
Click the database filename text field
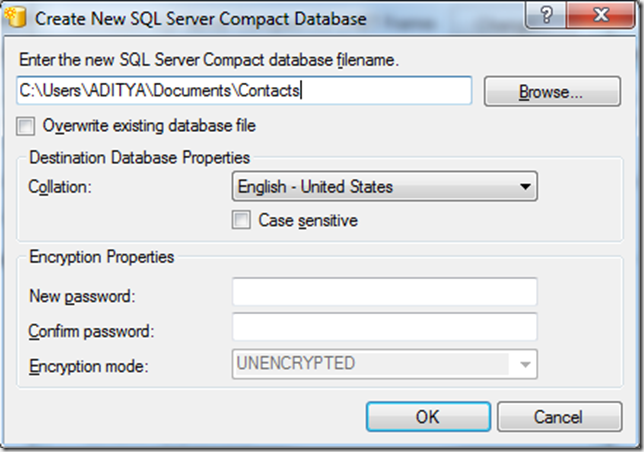click(x=244, y=91)
